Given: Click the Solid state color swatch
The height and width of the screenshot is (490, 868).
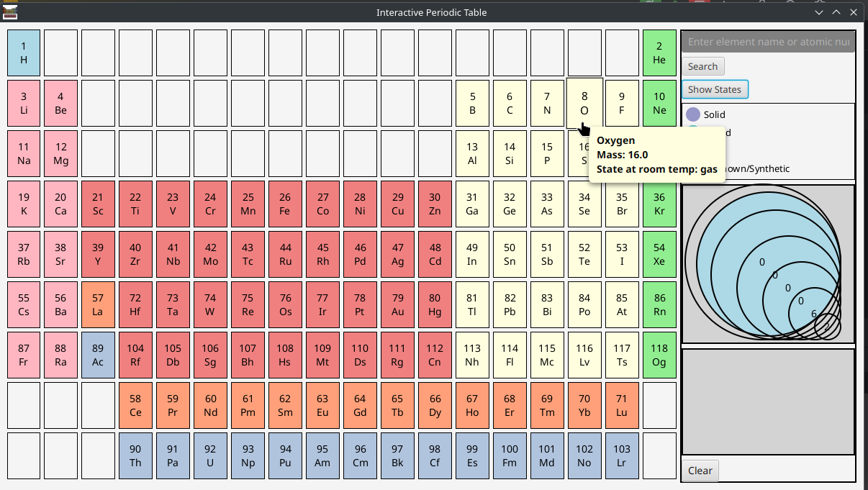Looking at the screenshot, I should (x=693, y=114).
